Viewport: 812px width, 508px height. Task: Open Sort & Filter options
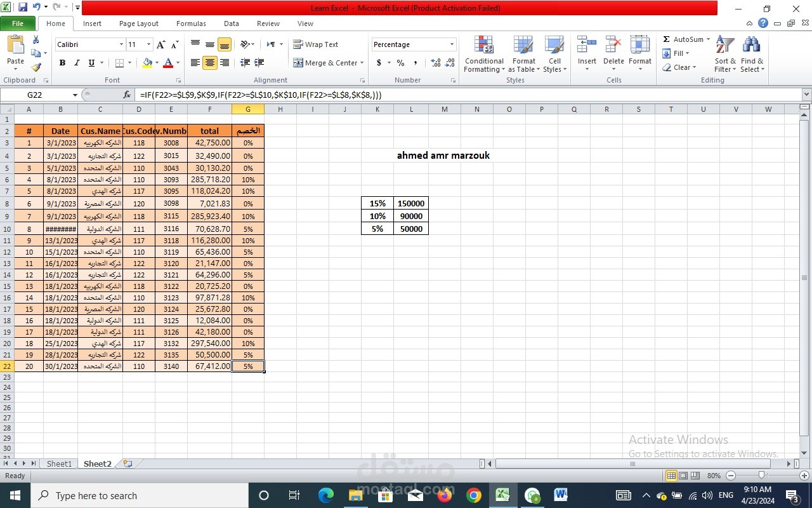pyautogui.click(x=724, y=55)
